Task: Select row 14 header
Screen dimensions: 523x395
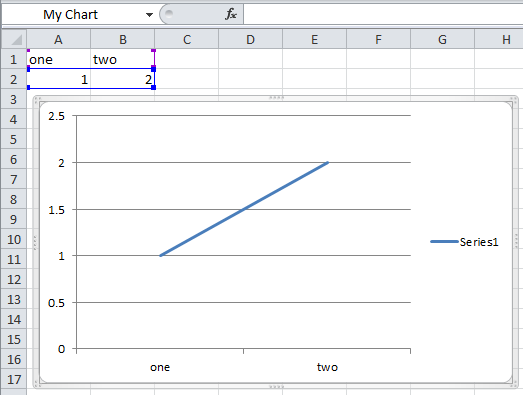Action: (x=14, y=319)
